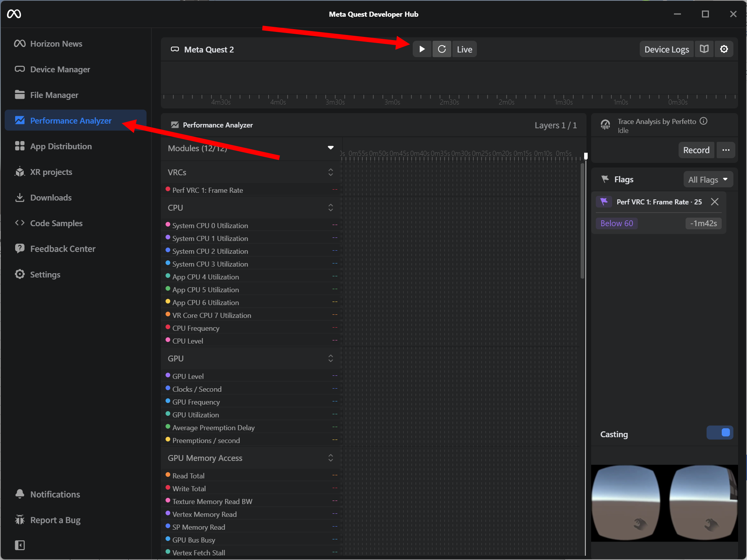
Task: Click the Live button
Action: pyautogui.click(x=465, y=49)
